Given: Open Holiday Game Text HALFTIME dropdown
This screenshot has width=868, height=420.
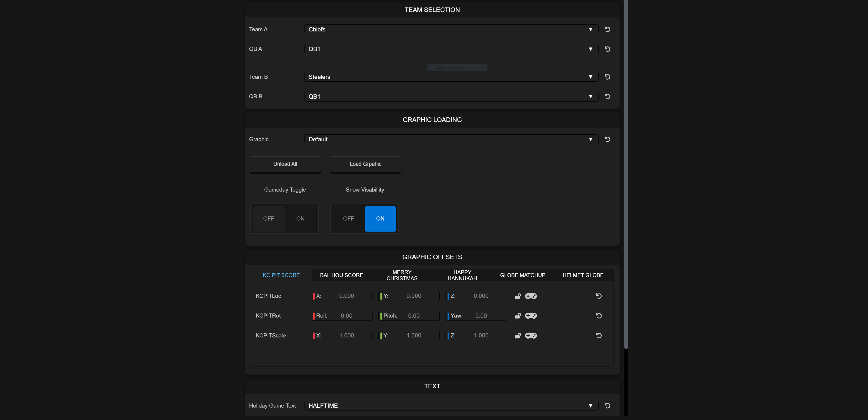Looking at the screenshot, I should pyautogui.click(x=451, y=406).
